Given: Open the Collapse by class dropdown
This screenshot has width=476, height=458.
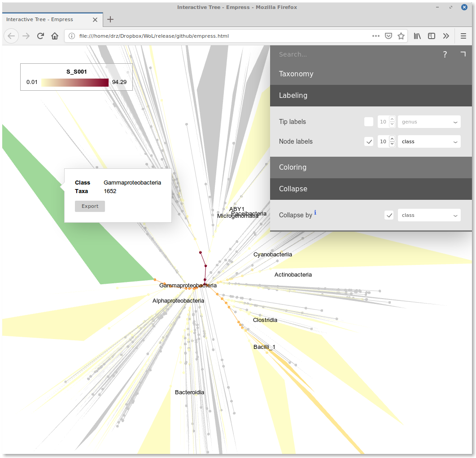Looking at the screenshot, I should pyautogui.click(x=429, y=215).
